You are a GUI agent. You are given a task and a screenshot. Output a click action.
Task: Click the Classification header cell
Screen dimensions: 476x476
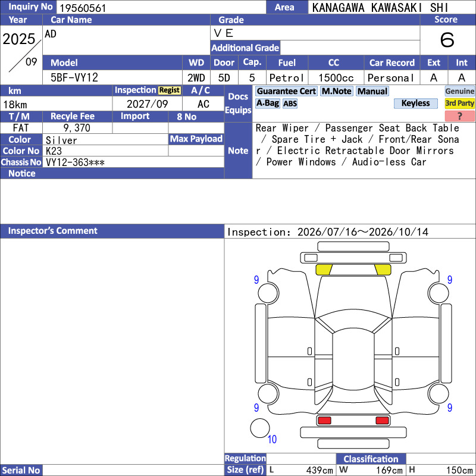click(x=371, y=459)
